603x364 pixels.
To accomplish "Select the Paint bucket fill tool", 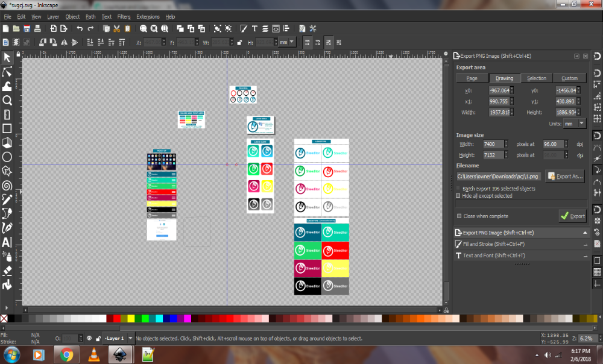I will [7, 285].
